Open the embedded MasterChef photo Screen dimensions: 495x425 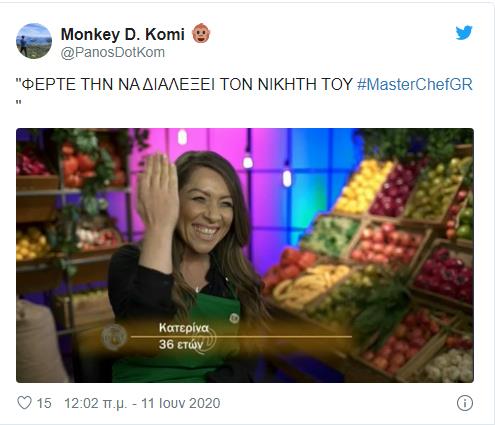click(245, 255)
